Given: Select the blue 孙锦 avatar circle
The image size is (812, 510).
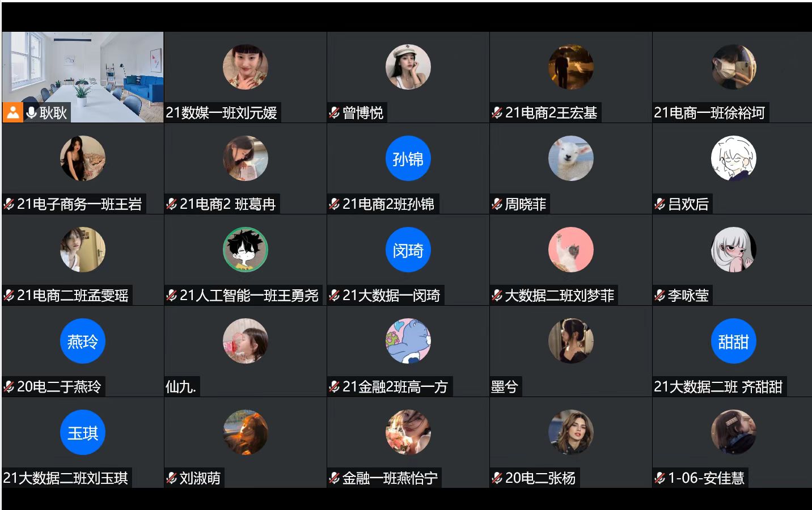Looking at the screenshot, I should (x=408, y=159).
